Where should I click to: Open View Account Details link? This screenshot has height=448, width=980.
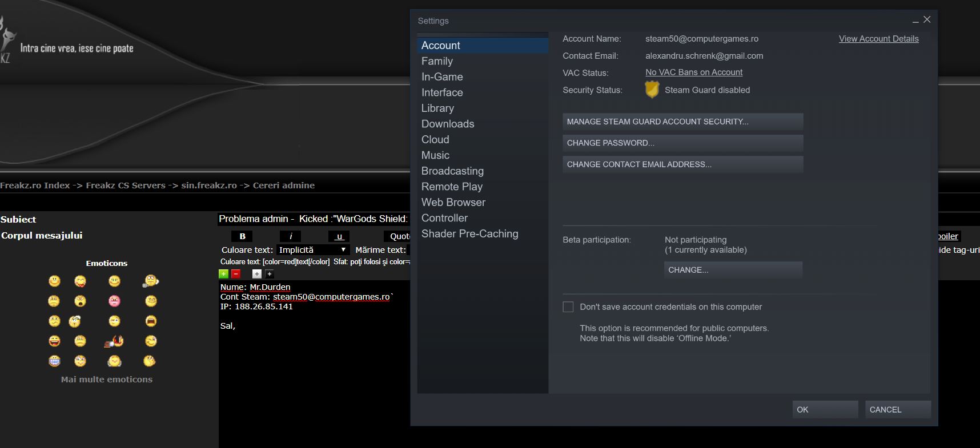[x=879, y=39]
